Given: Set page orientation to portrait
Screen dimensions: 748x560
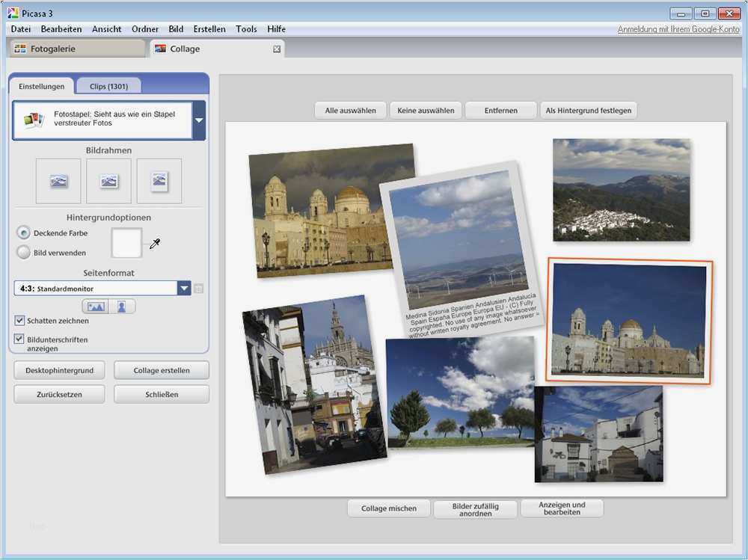Looking at the screenshot, I should (122, 306).
